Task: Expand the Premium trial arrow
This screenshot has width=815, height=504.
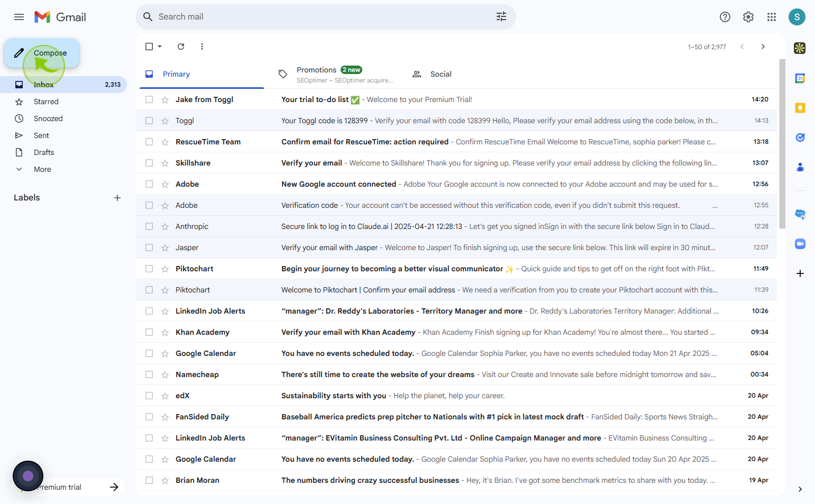Action: pos(114,487)
